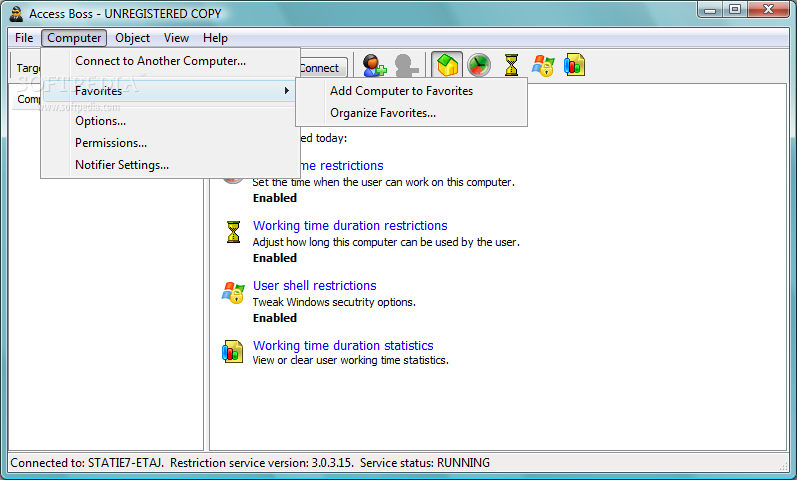This screenshot has height=480, width=797.
Task: Open the File menu
Action: (24, 38)
